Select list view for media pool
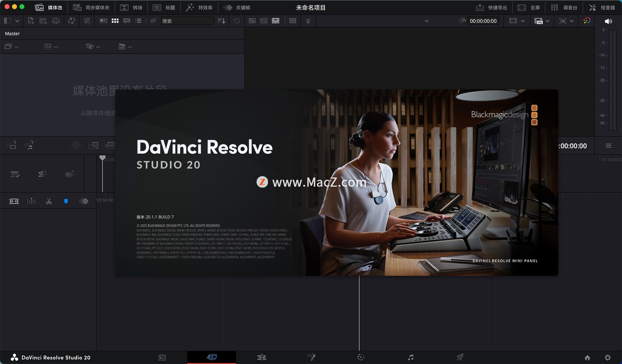The height and width of the screenshot is (364, 622). [x=138, y=21]
